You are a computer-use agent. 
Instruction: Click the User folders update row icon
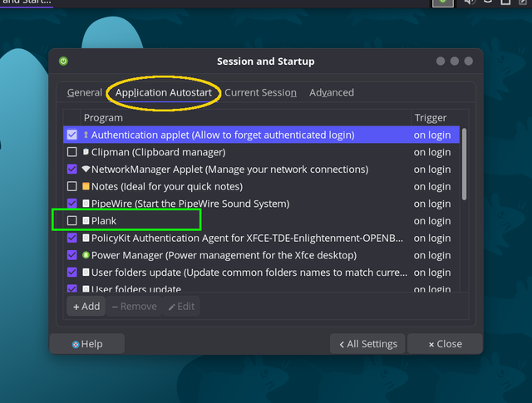coord(86,273)
